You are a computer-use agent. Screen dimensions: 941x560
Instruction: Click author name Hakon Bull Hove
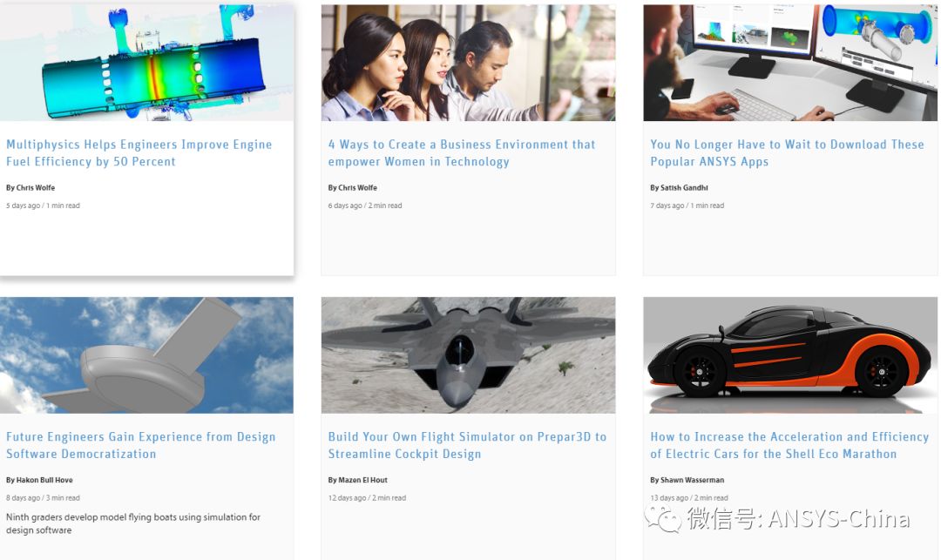point(44,480)
